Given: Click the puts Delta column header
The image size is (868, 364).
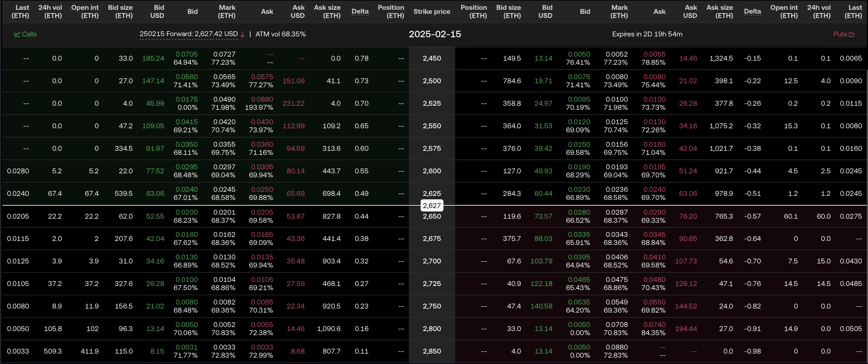Looking at the screenshot, I should coord(752,12).
